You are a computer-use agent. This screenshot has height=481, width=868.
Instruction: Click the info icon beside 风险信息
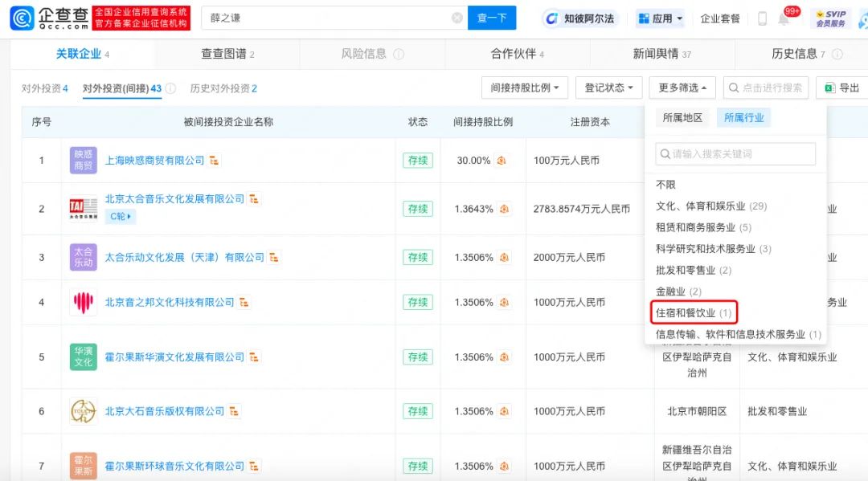[x=399, y=54]
